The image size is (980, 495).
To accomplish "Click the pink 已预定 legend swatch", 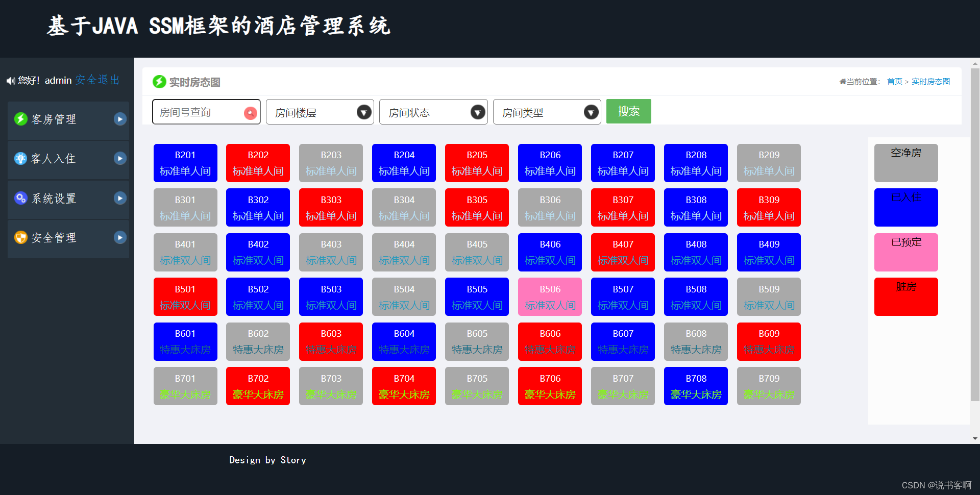I will point(906,252).
